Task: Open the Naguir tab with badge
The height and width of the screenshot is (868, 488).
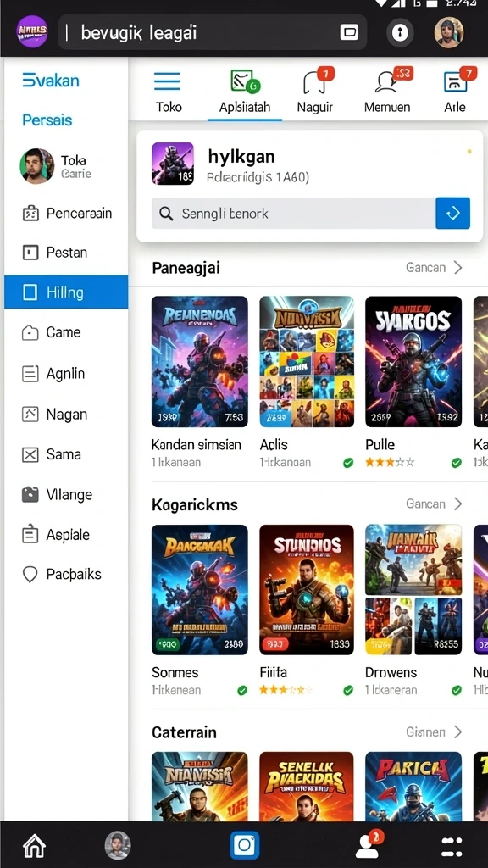Action: (x=316, y=91)
